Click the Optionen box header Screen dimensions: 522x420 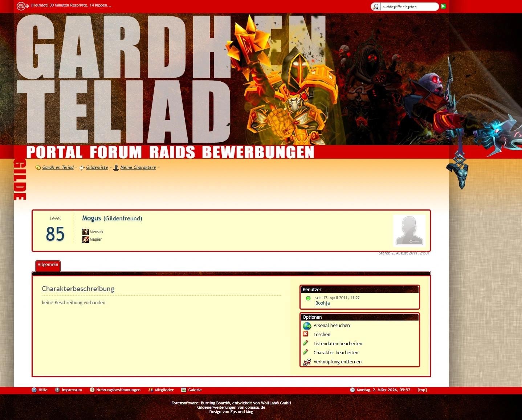point(360,317)
